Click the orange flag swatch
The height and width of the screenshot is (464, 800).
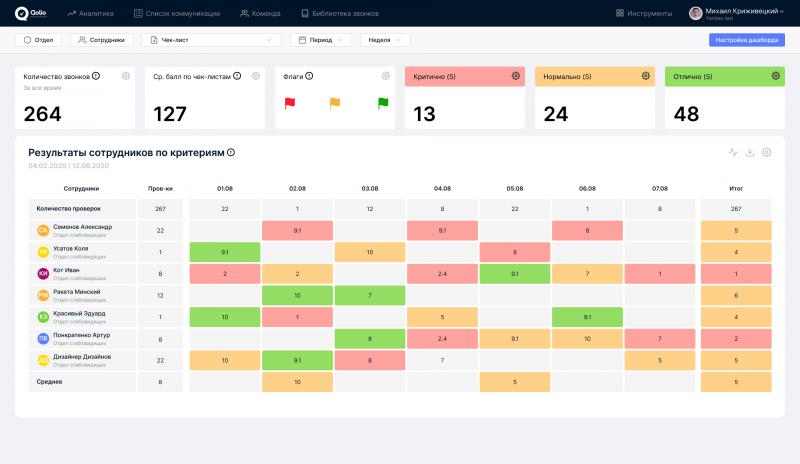click(x=335, y=103)
